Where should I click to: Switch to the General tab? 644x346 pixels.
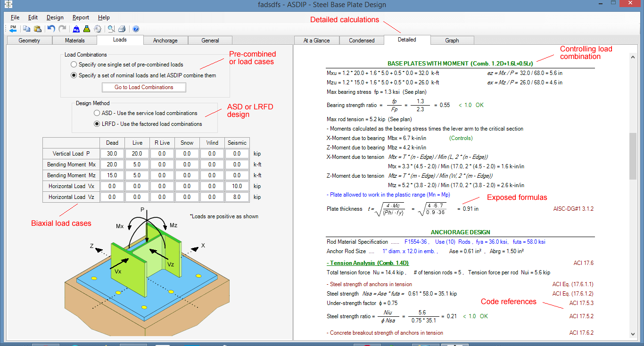click(210, 41)
